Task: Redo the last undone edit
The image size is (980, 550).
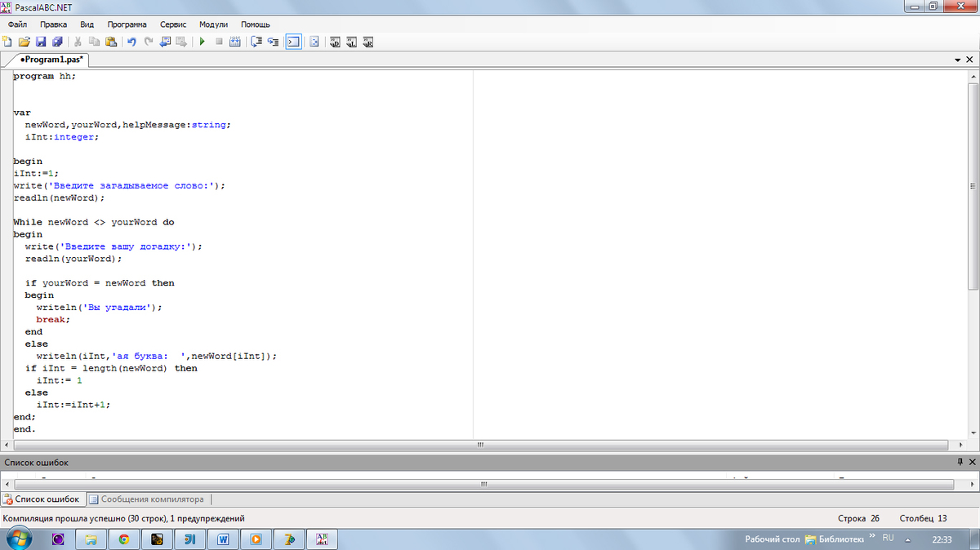Action: [x=149, y=42]
